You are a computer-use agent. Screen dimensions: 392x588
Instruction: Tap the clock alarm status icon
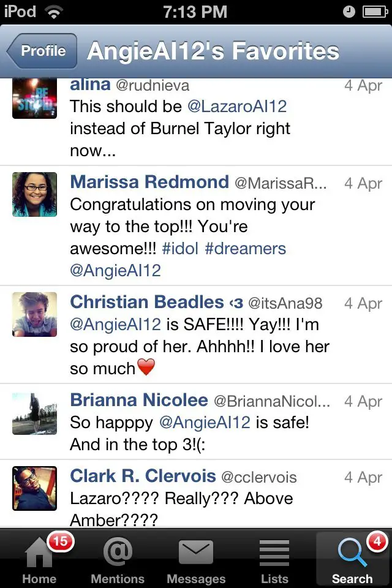pos(349,12)
